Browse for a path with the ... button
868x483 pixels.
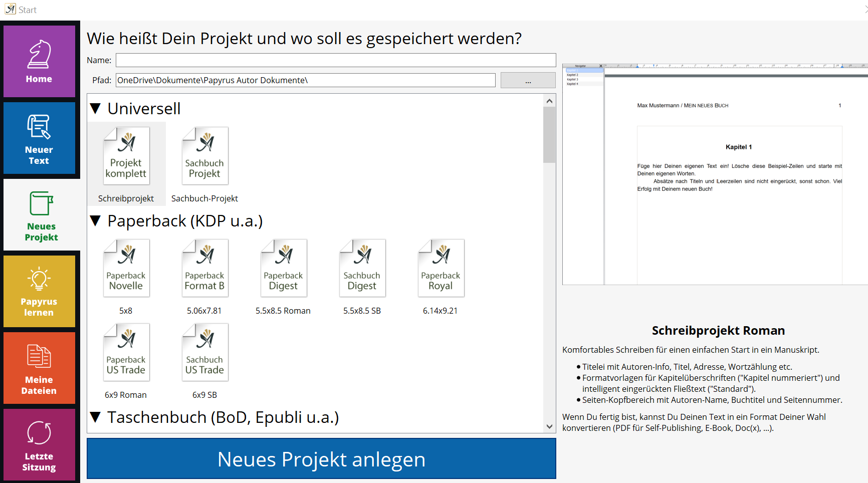click(528, 80)
